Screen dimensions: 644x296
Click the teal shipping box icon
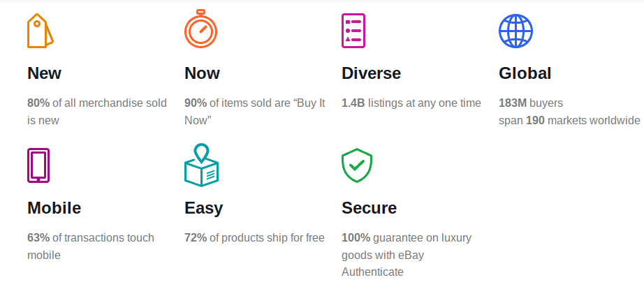coord(201,165)
